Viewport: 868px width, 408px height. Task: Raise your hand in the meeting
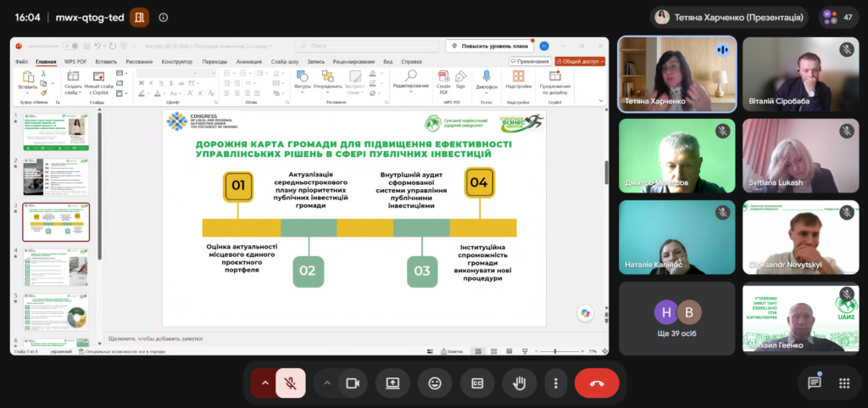point(520,383)
